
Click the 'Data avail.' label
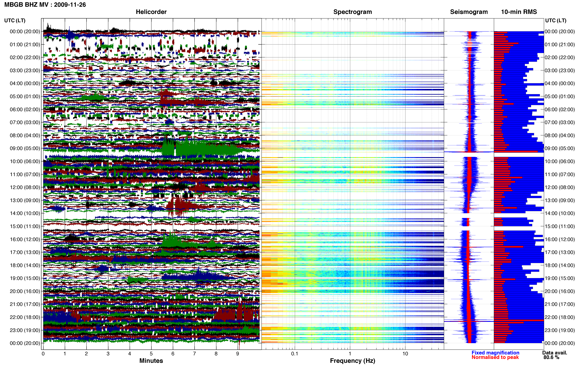[555, 353]
